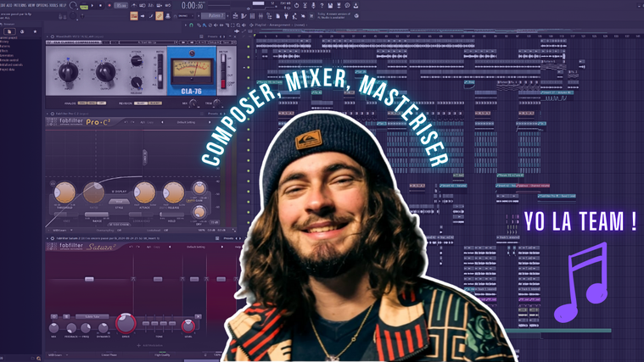This screenshot has width=644, height=362.
Task: Open the Subtle Tube style dropdown in Saturn
Action: coord(92,316)
